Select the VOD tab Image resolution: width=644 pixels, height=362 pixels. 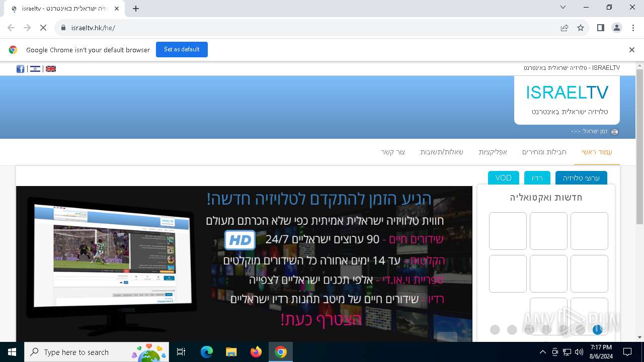click(503, 178)
